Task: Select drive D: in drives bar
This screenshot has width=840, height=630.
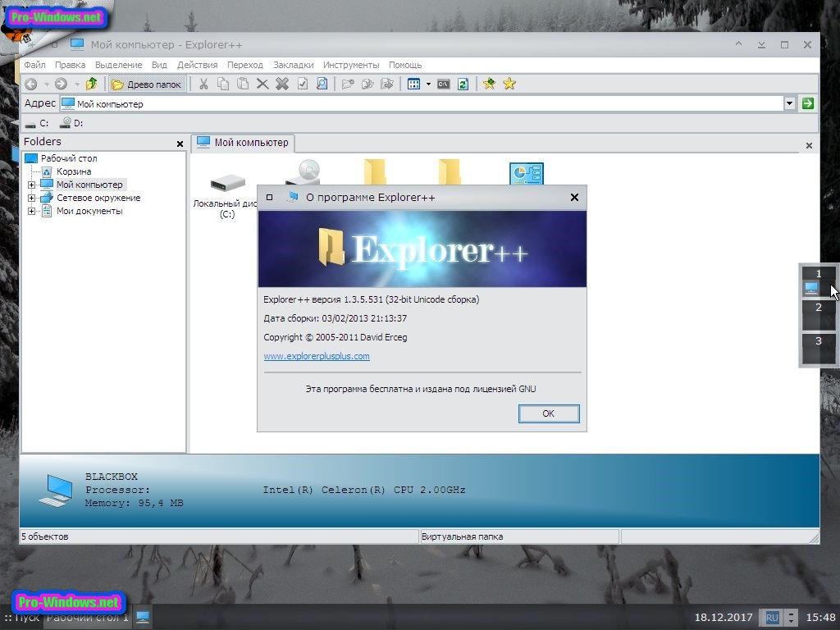Action: [72, 123]
